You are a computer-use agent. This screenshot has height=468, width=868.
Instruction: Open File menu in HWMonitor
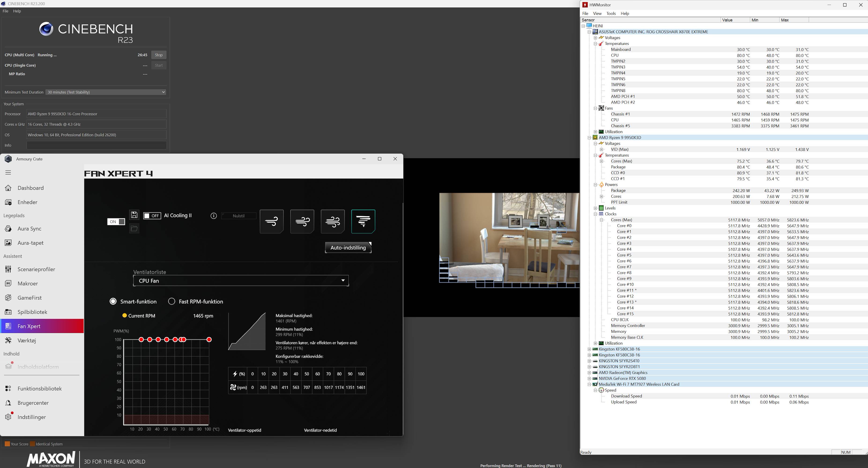click(x=585, y=14)
